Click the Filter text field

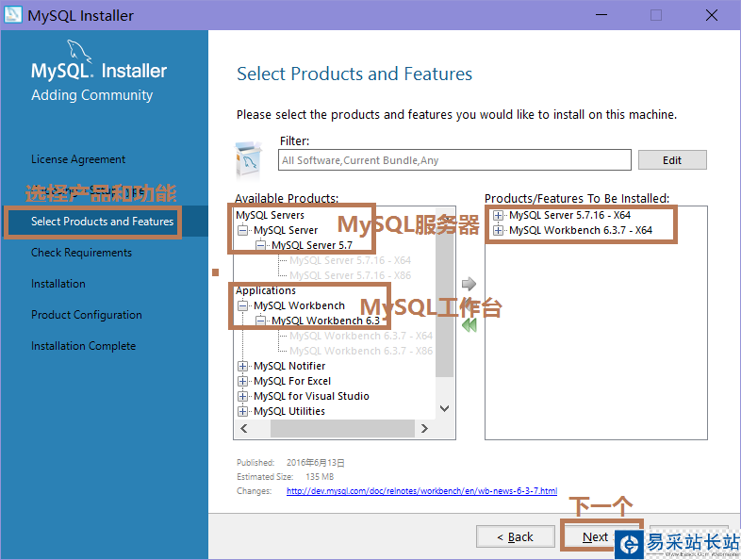[x=454, y=160]
